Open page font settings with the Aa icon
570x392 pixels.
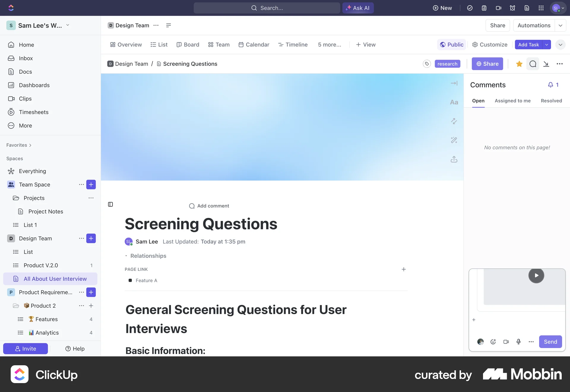pyautogui.click(x=454, y=102)
